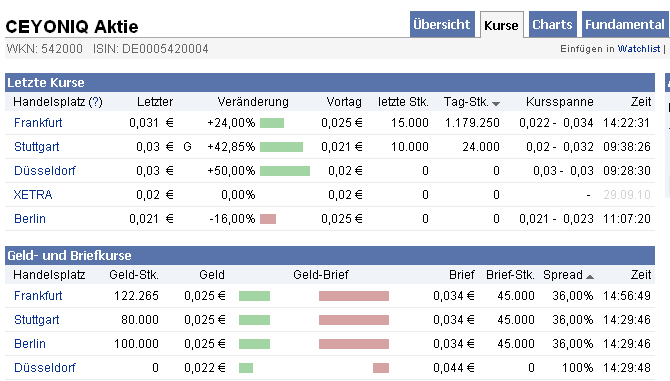Open the Handelsplatz help question mark

(x=96, y=102)
